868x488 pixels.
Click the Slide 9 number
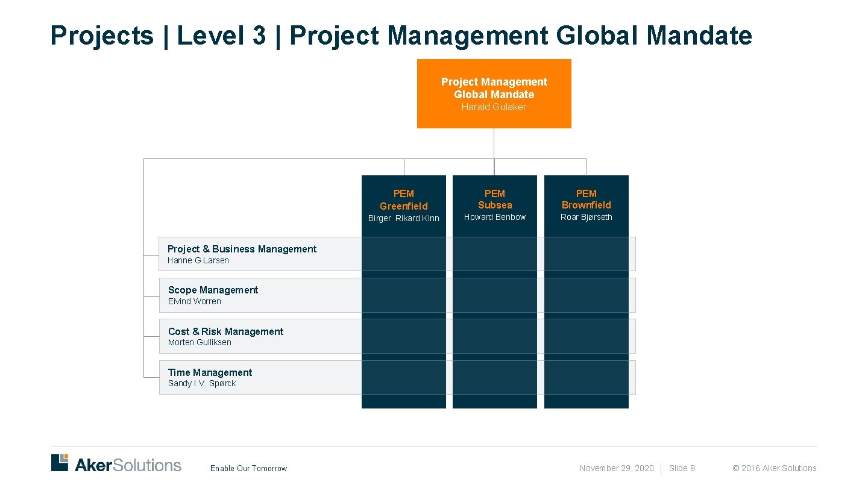(682, 468)
